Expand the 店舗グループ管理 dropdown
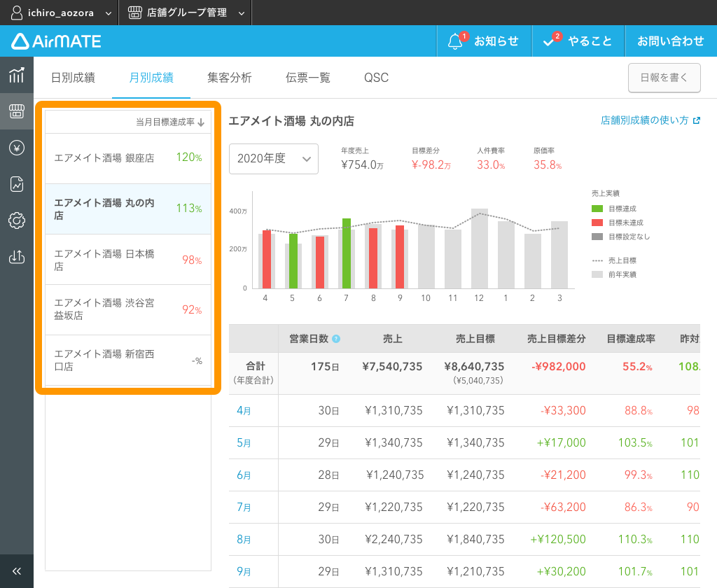Screen dimensions: 717x588 [x=242, y=13]
